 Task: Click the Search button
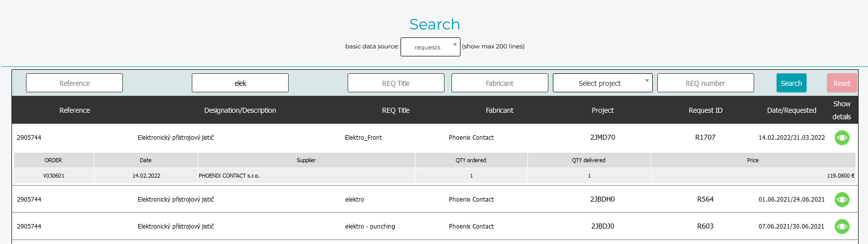coord(791,83)
